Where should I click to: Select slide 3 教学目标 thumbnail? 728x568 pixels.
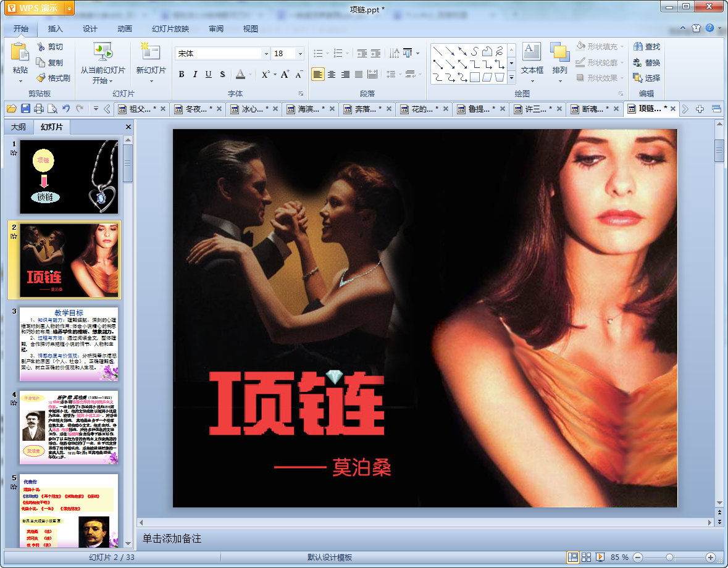coord(69,344)
